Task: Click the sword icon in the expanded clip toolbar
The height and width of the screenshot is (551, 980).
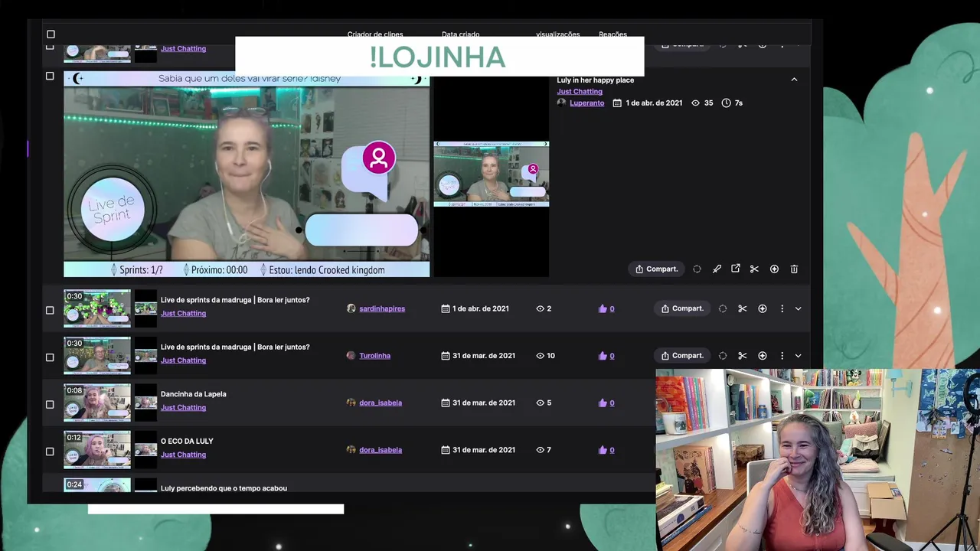Action: point(717,269)
